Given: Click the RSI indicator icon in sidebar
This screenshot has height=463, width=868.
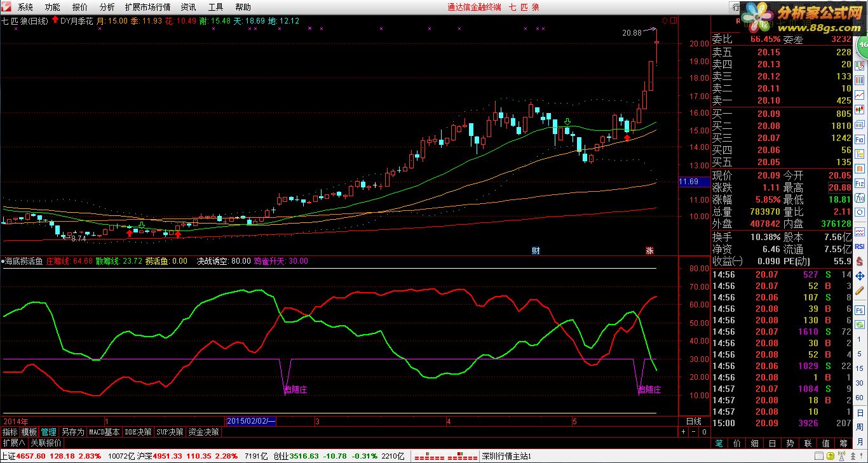Looking at the screenshot, I should pos(860,246).
